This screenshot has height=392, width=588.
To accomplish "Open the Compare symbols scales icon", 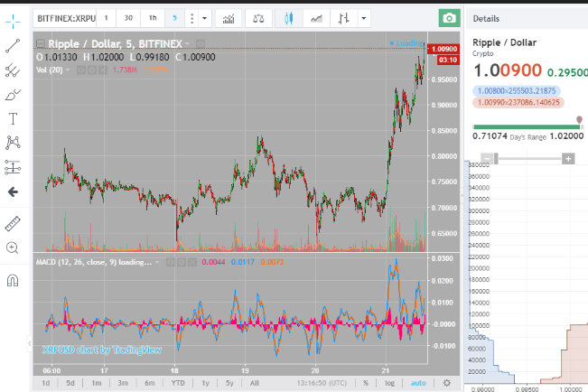I will (258, 18).
